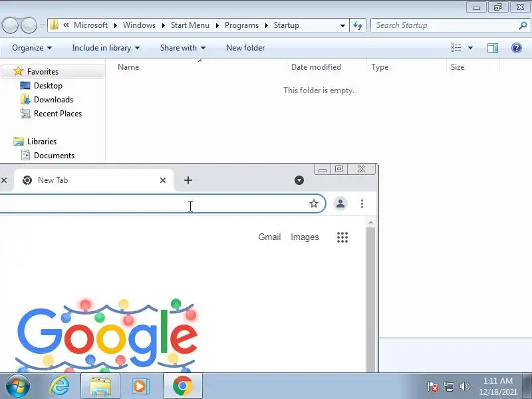Open Explorer help button
The height and width of the screenshot is (399, 532).
(517, 48)
